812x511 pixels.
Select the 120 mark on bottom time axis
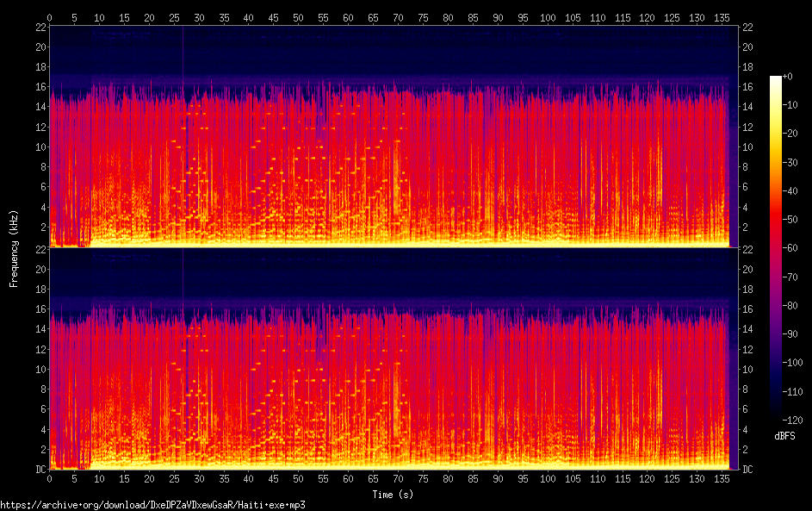click(648, 478)
